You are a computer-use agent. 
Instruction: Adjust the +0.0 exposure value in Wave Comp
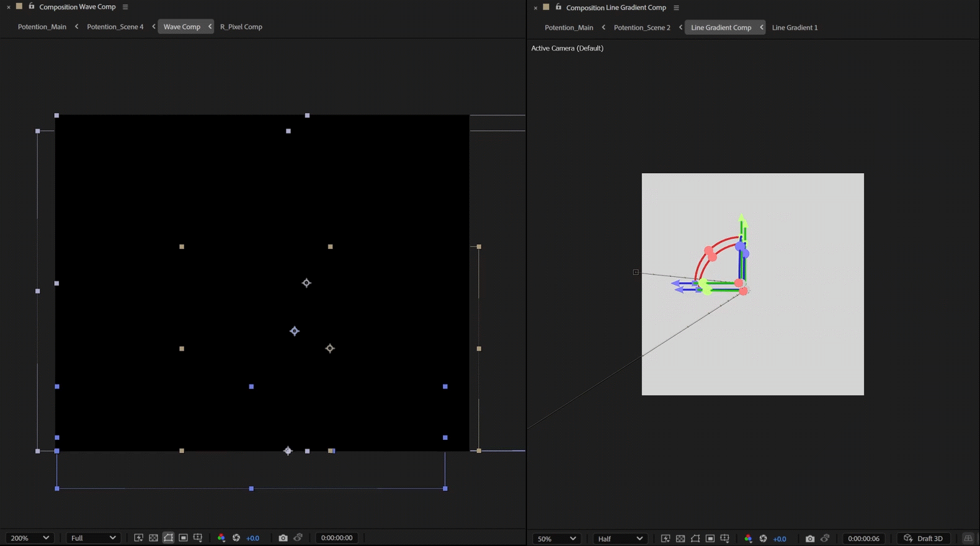[x=253, y=538]
